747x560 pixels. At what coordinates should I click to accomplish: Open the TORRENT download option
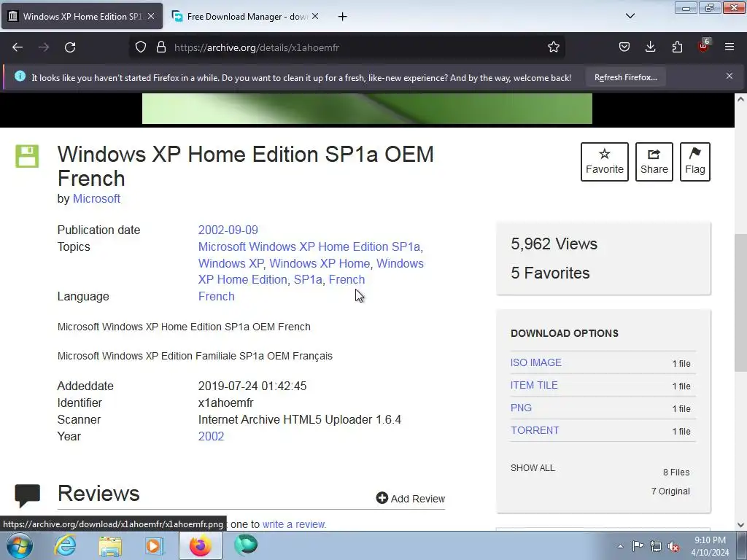click(x=535, y=430)
